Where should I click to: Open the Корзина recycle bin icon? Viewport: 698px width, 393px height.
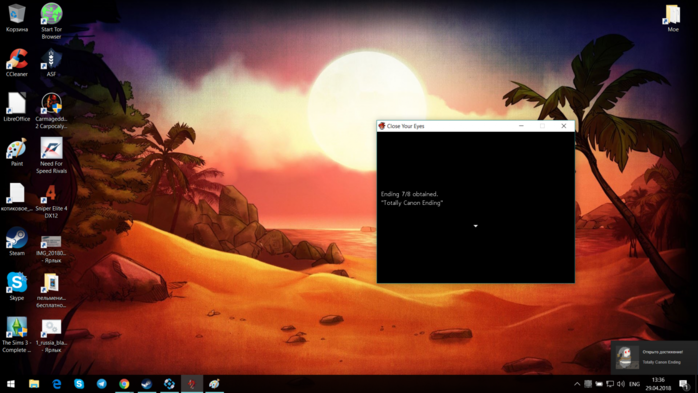pos(17,18)
